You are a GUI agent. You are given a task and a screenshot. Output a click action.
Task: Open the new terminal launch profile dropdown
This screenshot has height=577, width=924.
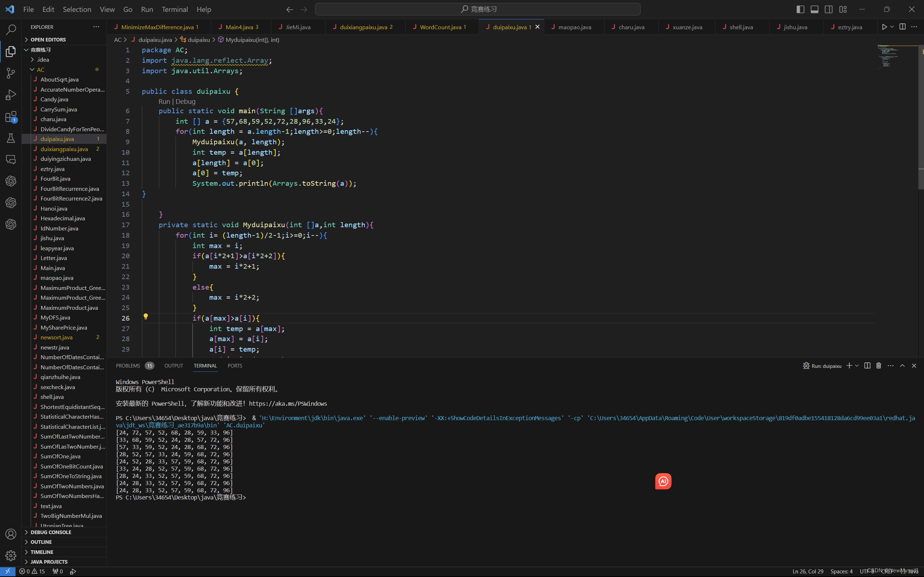click(x=857, y=366)
